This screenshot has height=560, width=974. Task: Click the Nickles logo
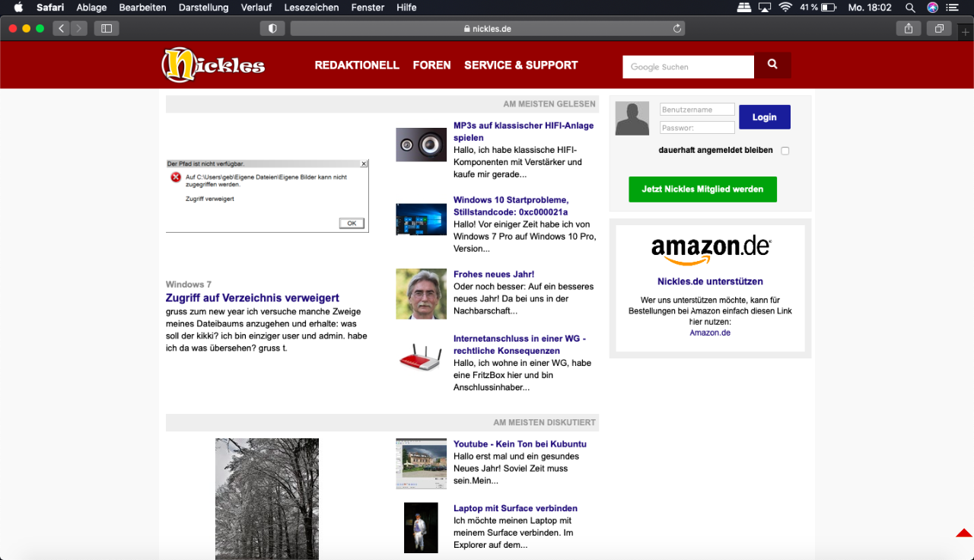click(x=213, y=65)
